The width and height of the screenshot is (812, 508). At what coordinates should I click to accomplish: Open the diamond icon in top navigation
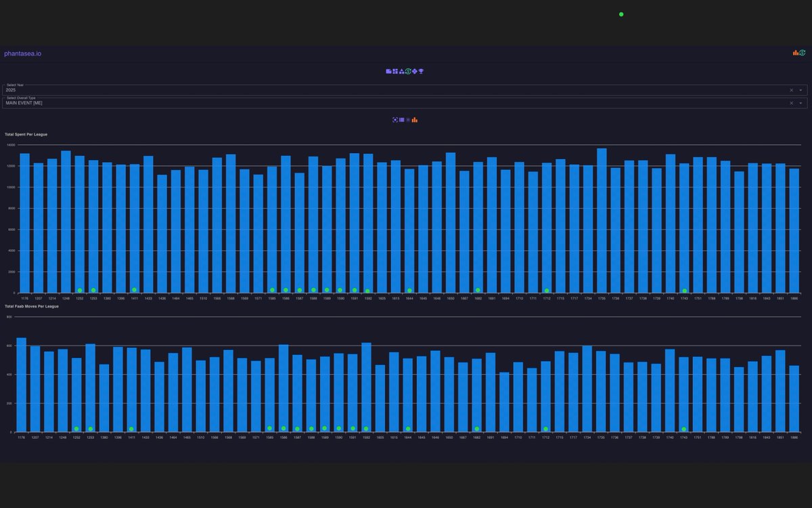415,71
